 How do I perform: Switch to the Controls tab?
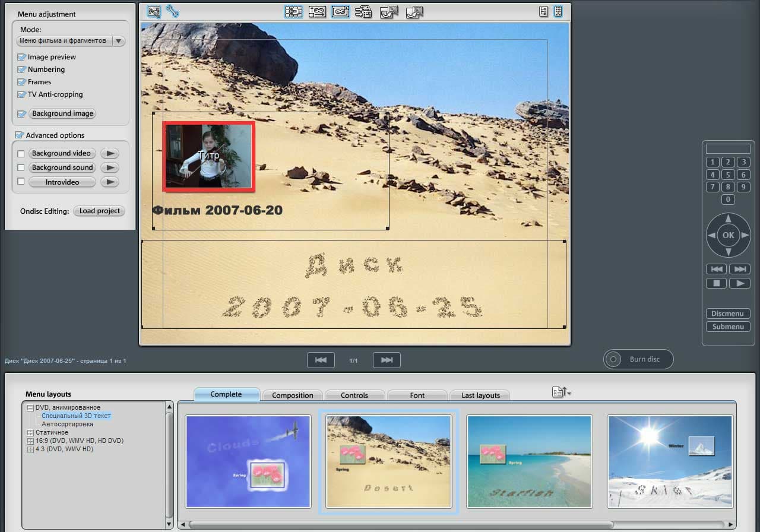[x=354, y=395]
